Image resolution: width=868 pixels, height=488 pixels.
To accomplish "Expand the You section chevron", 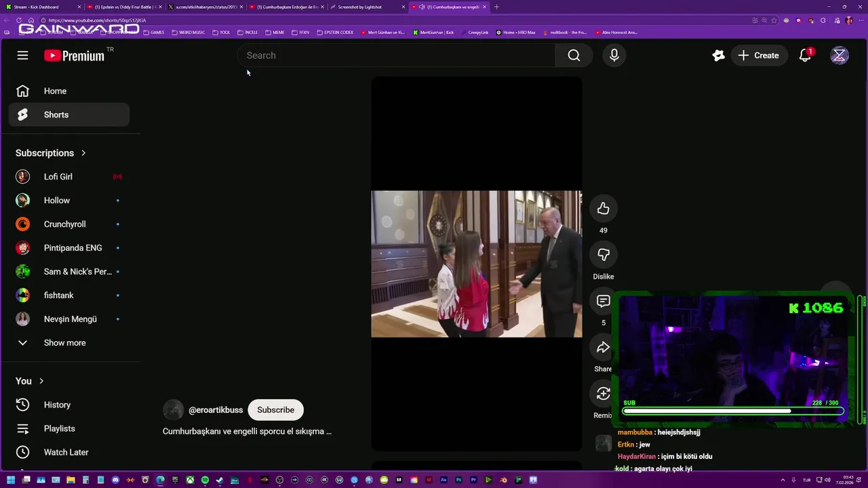I will click(x=41, y=381).
